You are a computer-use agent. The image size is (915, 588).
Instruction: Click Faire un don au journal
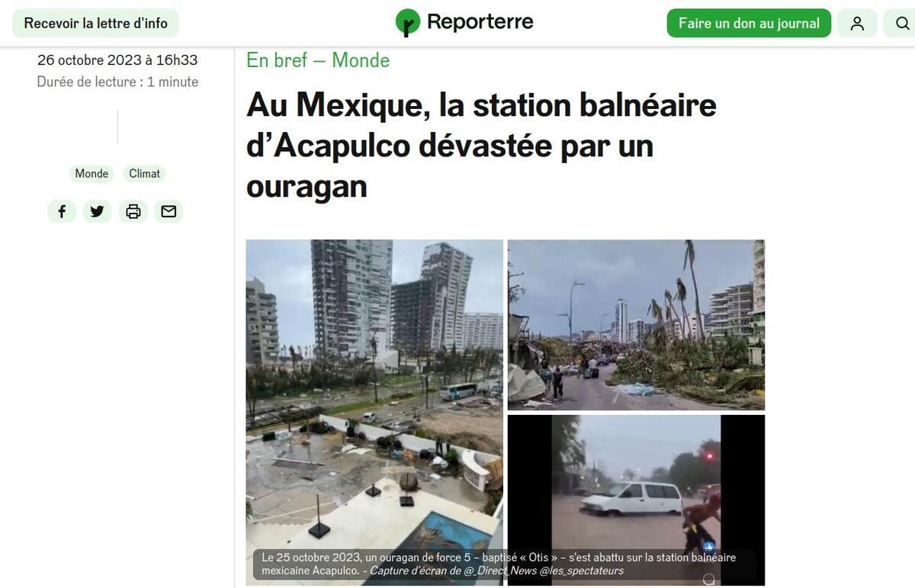(x=749, y=24)
